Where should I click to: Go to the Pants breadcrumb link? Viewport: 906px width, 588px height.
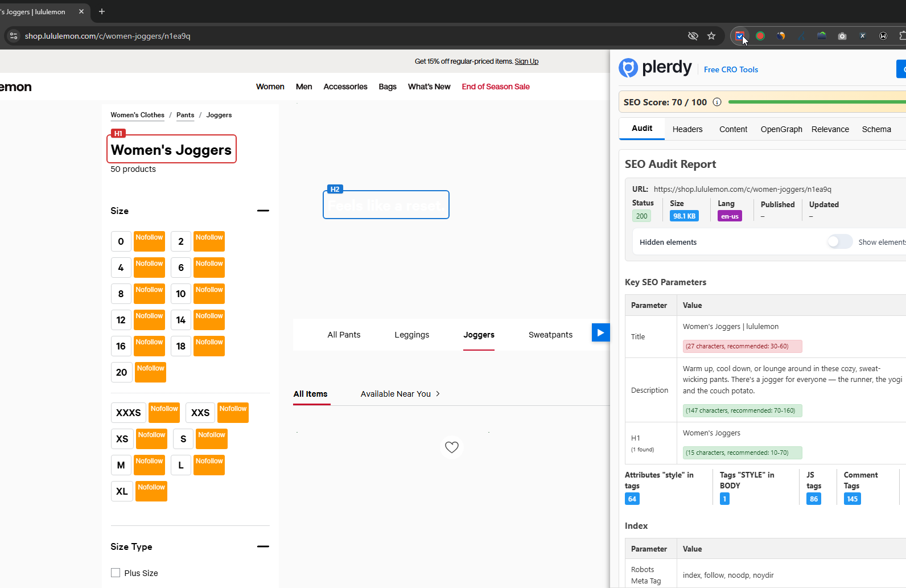185,115
